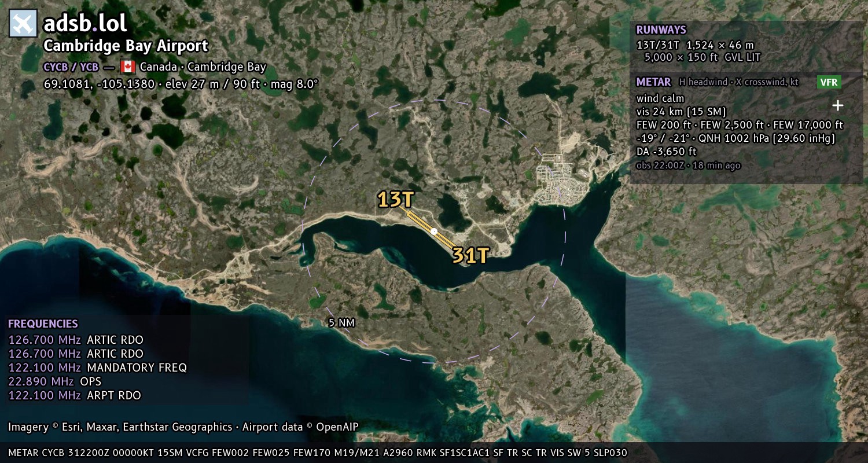Select the 22.890 MHz OPS frequency
Viewport: 868px width, 463px height.
(x=54, y=381)
